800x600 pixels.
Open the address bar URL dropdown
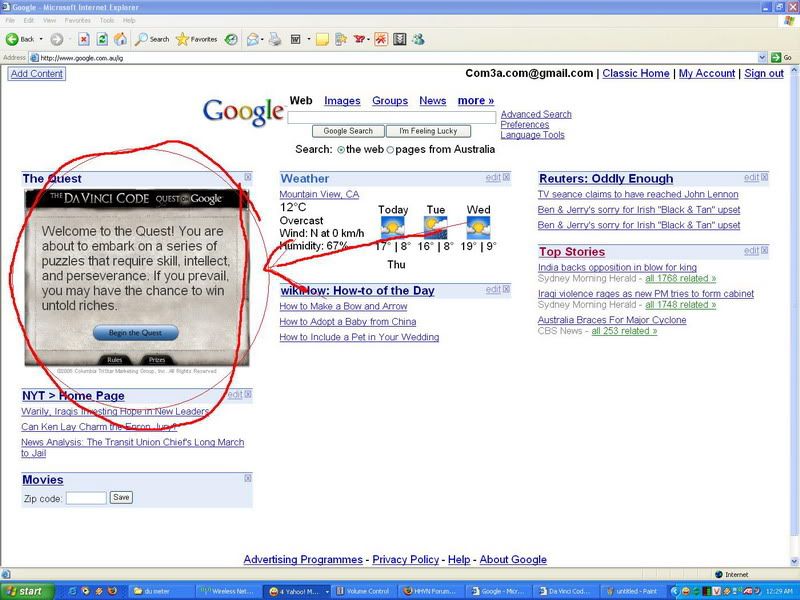pos(762,58)
